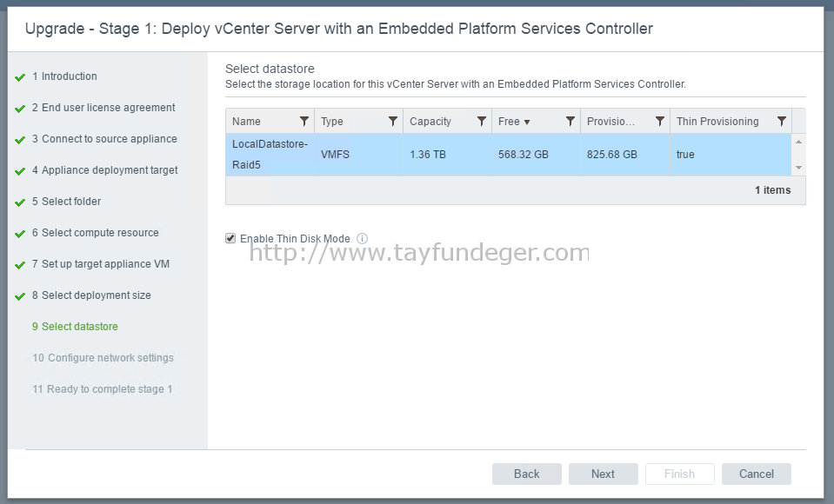Open filter for Name column
The image size is (834, 504).
(304, 121)
